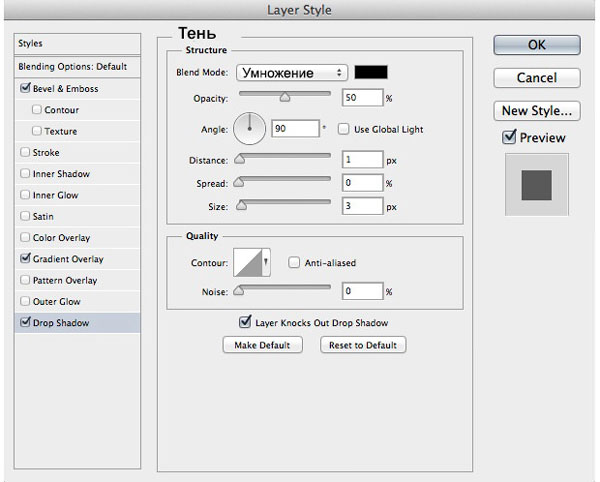Click Reset to Default button
Image resolution: width=600 pixels, height=482 pixels.
(x=363, y=345)
